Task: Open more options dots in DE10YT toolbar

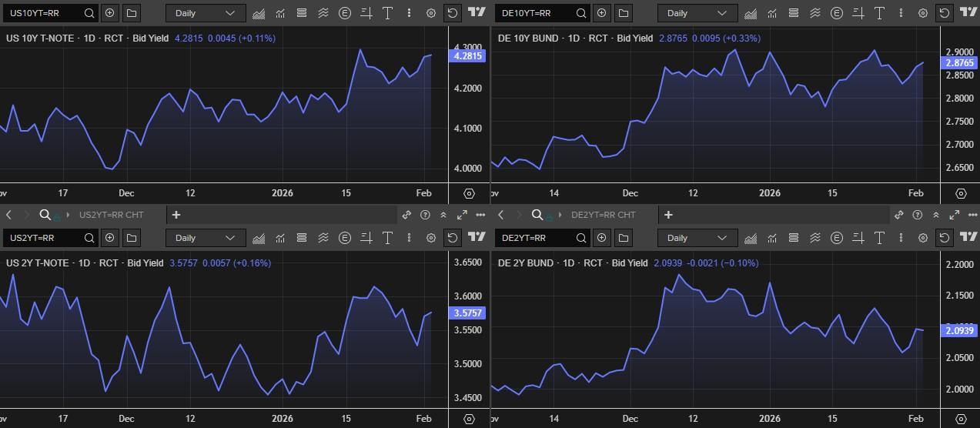Action: point(900,13)
